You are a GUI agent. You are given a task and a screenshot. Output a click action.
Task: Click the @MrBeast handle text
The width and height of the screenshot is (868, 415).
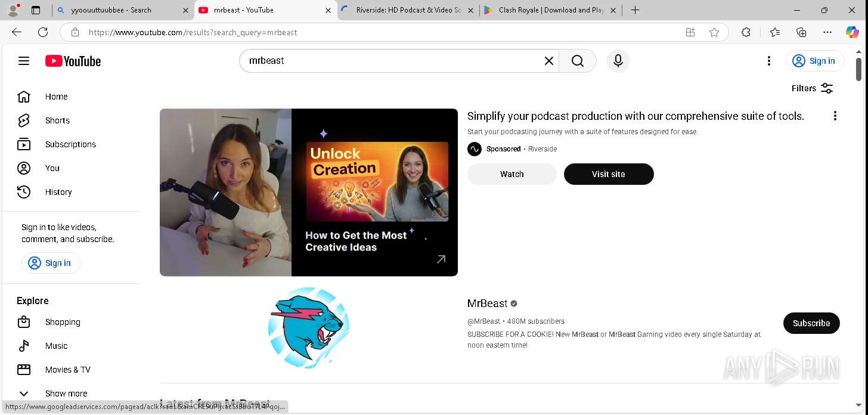point(483,321)
